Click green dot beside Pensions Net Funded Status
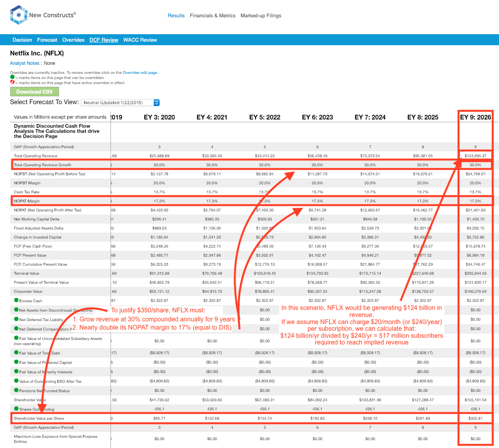Viewport: 499px width, 448px height. coord(17,390)
